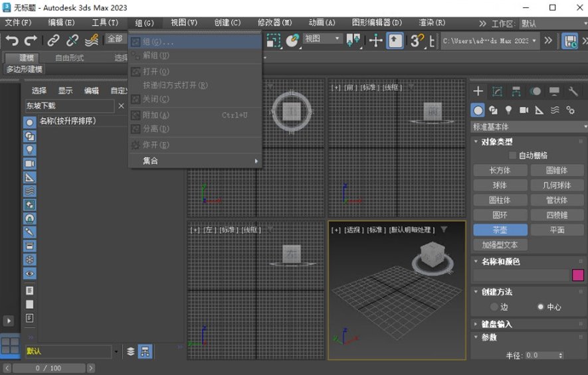This screenshot has height=375, width=588.
Task: Open the 标准基本体 dropdown
Action: (x=529, y=127)
